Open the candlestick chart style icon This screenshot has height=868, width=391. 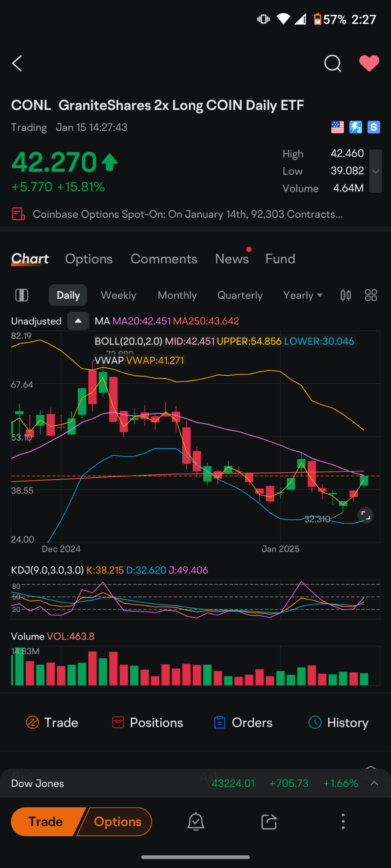(x=346, y=295)
